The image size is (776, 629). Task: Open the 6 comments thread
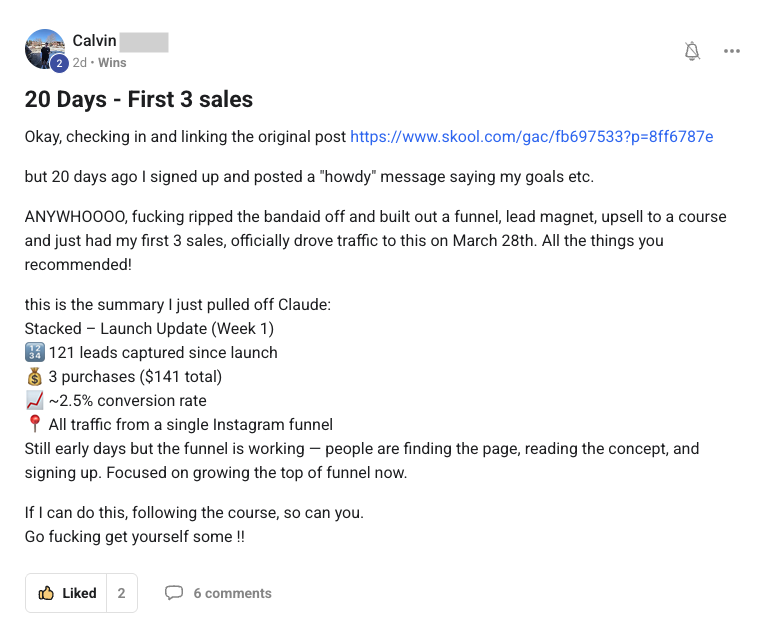(232, 593)
